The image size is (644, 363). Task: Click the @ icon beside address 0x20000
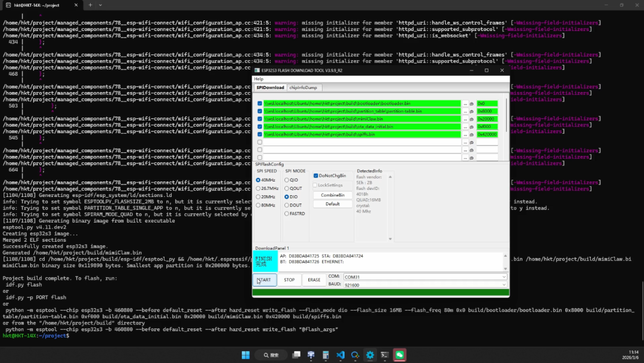472,119
